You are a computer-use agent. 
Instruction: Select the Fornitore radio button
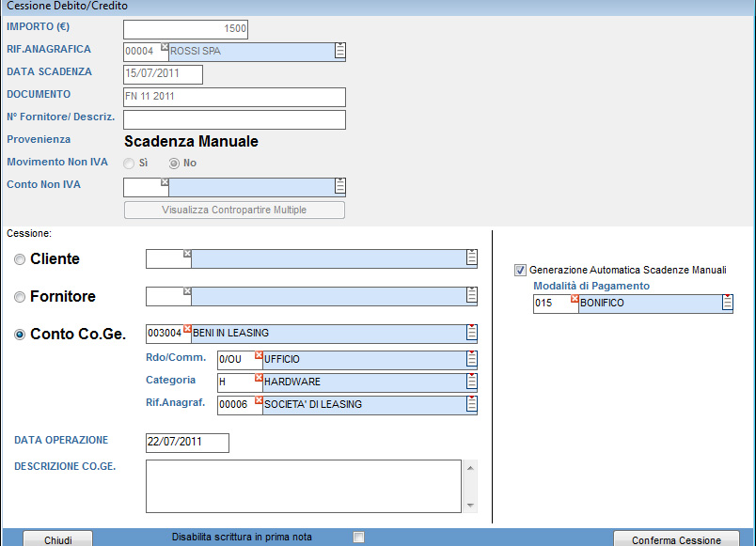(x=20, y=297)
